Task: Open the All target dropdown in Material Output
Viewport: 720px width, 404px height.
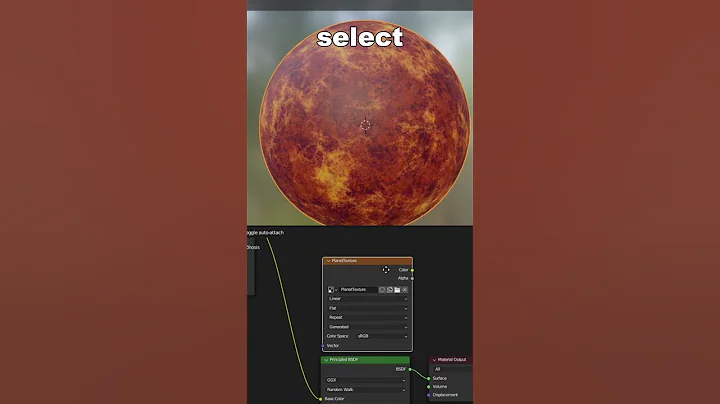Action: 452,369
